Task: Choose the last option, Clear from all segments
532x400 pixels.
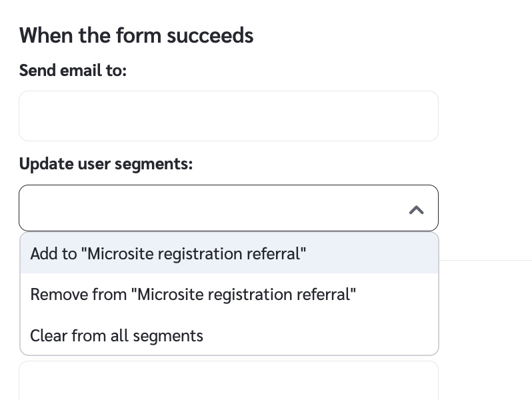Action: click(117, 335)
